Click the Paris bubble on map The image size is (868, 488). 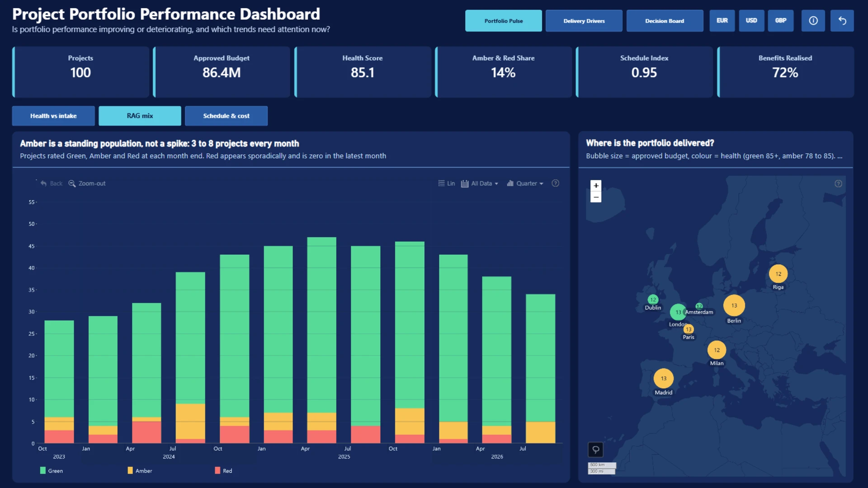click(x=688, y=329)
